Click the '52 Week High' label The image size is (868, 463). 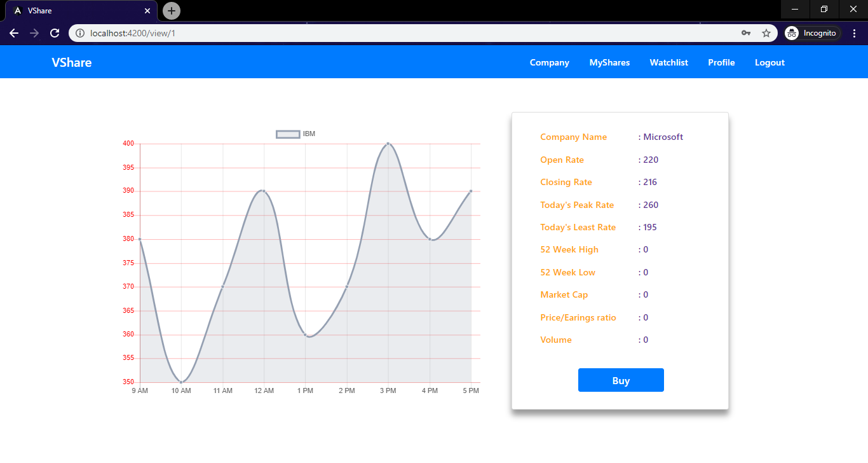point(569,249)
